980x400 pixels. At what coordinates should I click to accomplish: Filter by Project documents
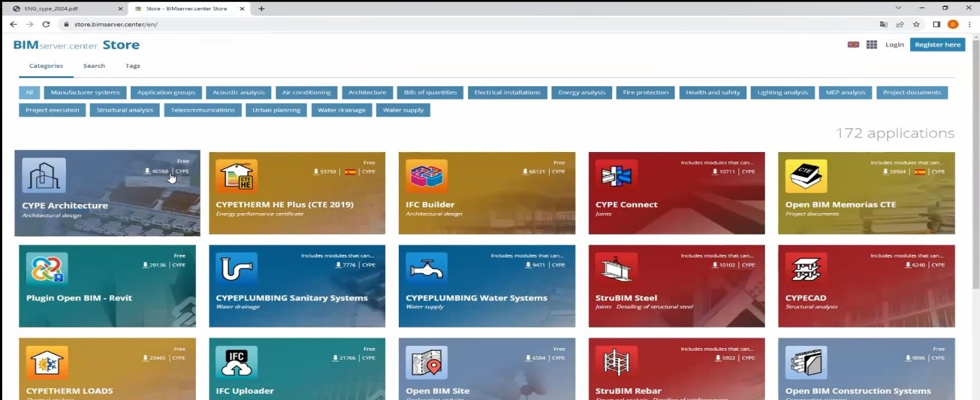(912, 92)
